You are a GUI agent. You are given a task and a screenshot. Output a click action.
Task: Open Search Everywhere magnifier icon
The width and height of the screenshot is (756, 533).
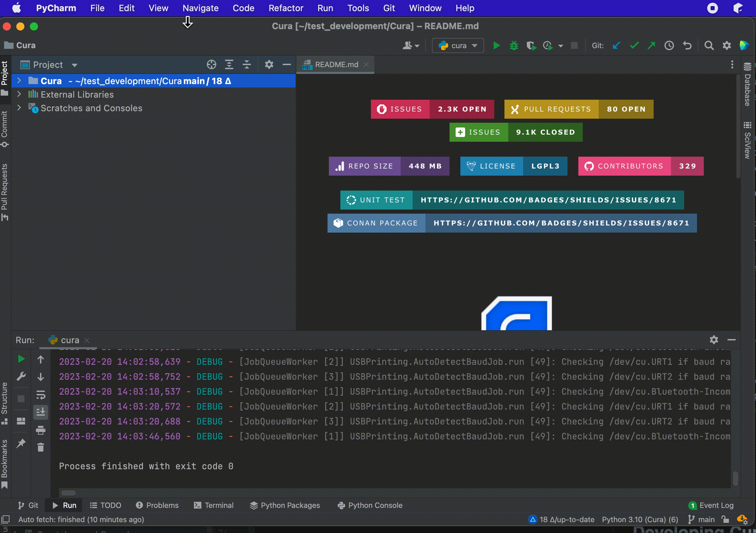(x=709, y=45)
